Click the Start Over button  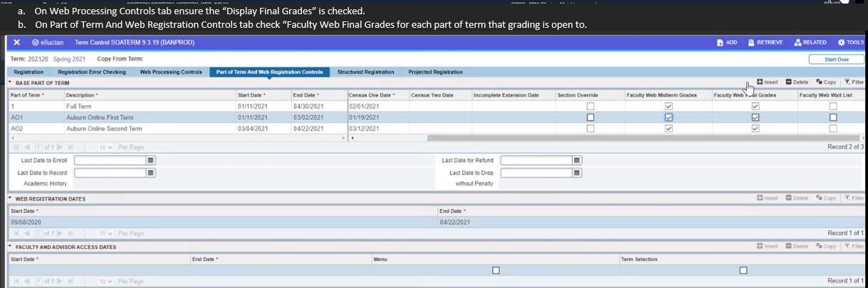coord(836,59)
